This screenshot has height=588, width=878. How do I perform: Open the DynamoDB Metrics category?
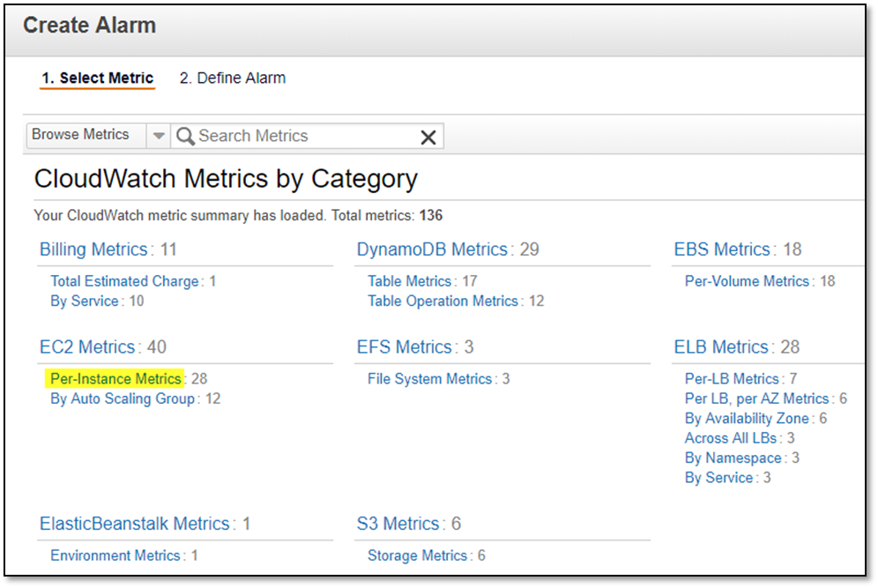coord(432,249)
